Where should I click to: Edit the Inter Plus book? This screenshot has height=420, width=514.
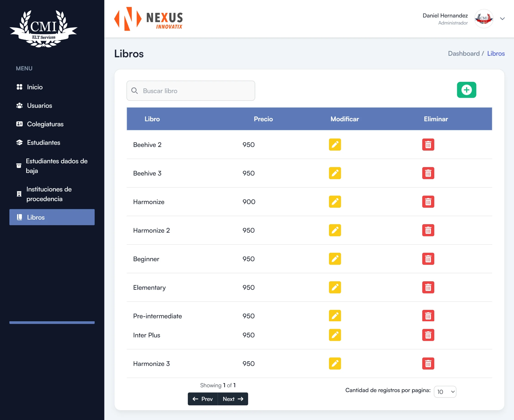tap(334, 335)
